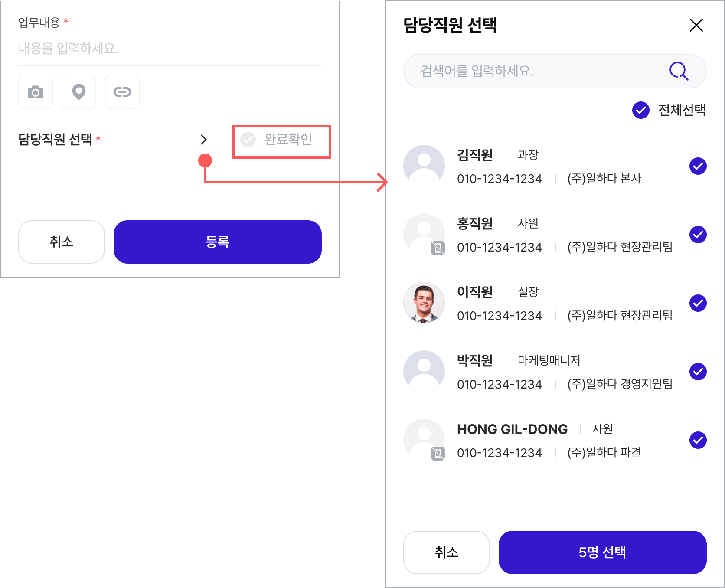Deselect HONG GIL-DONG's checkmark
725x588 pixels.
(698, 440)
